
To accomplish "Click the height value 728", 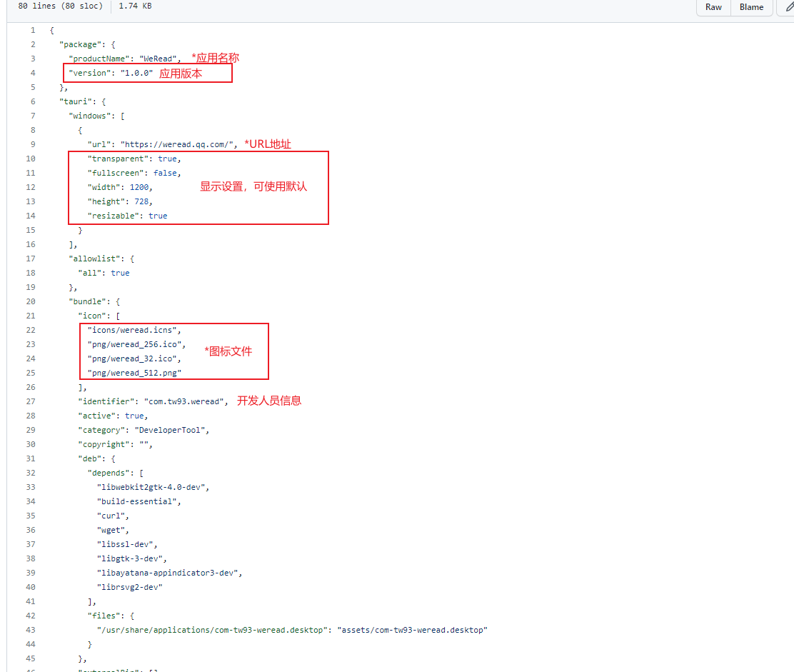I will tap(141, 201).
